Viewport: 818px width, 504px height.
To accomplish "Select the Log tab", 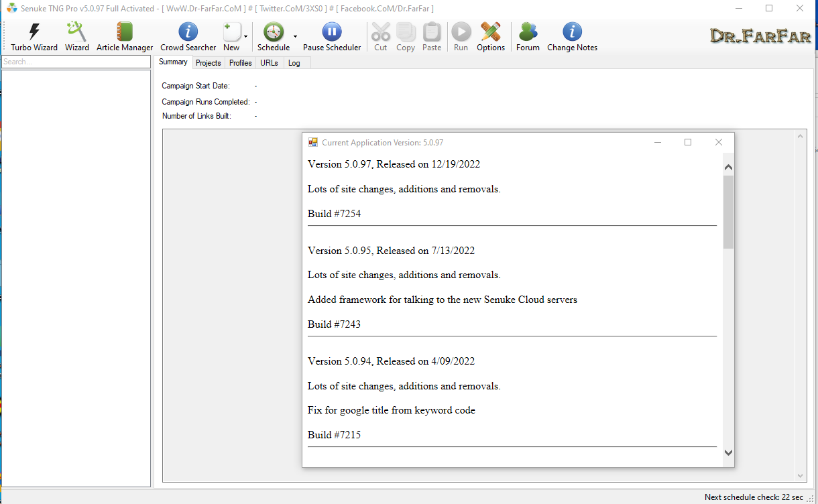I will click(x=294, y=63).
